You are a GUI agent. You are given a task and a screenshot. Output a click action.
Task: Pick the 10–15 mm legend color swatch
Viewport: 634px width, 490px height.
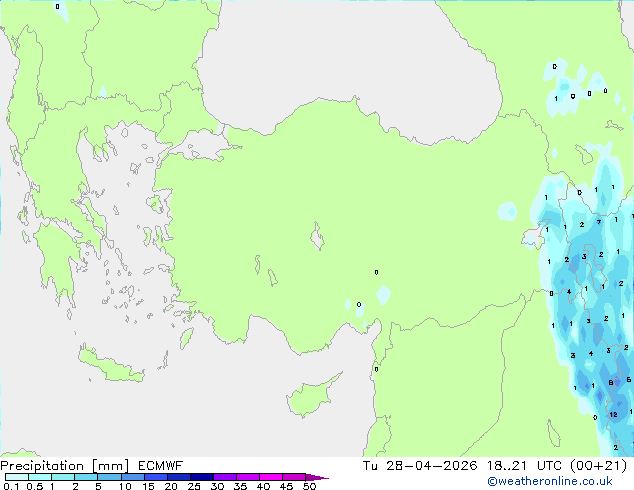pyautogui.click(x=132, y=477)
